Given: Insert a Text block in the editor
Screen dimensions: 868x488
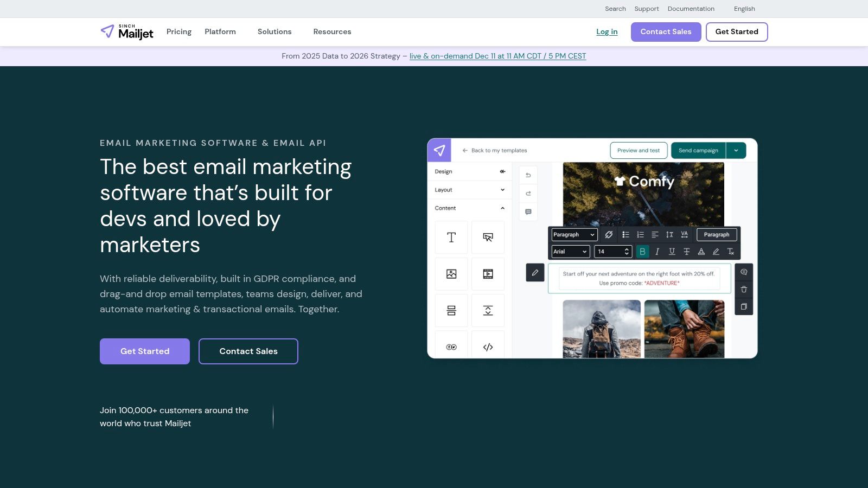Looking at the screenshot, I should coord(451,237).
